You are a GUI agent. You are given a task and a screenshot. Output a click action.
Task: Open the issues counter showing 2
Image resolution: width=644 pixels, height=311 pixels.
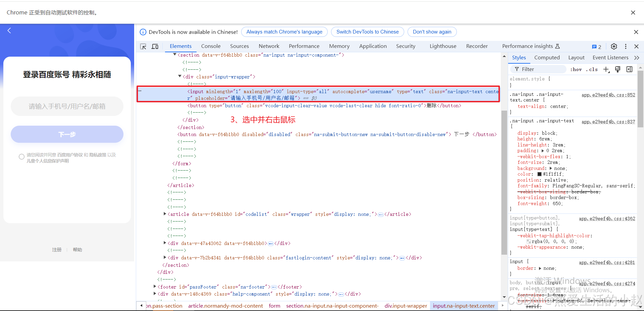click(597, 47)
